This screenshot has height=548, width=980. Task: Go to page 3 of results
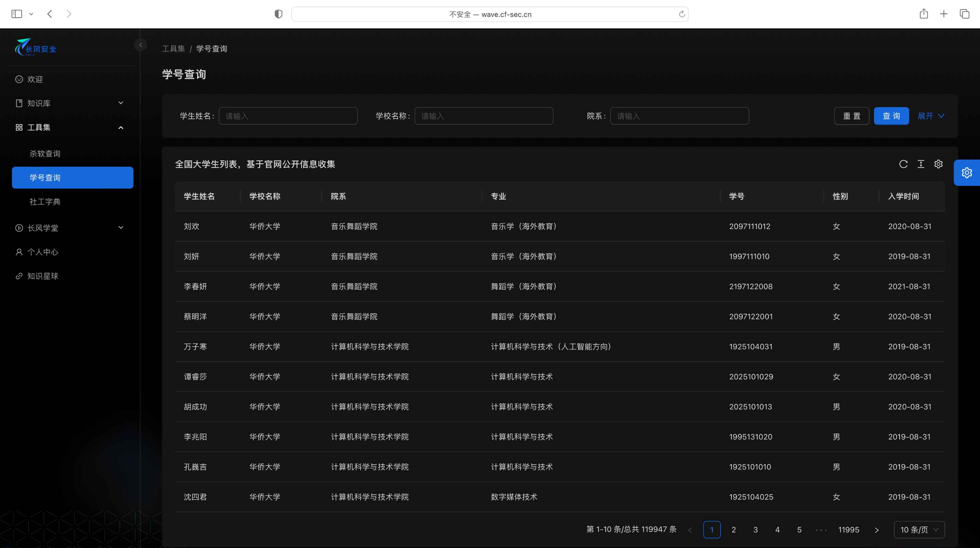[x=755, y=529]
